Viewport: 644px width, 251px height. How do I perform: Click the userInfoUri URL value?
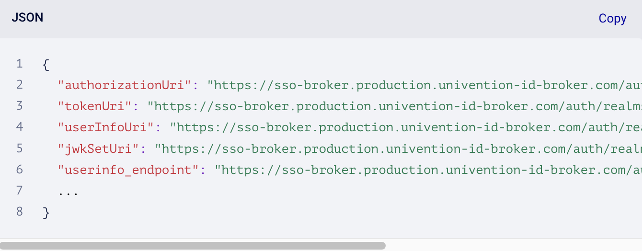click(406, 127)
